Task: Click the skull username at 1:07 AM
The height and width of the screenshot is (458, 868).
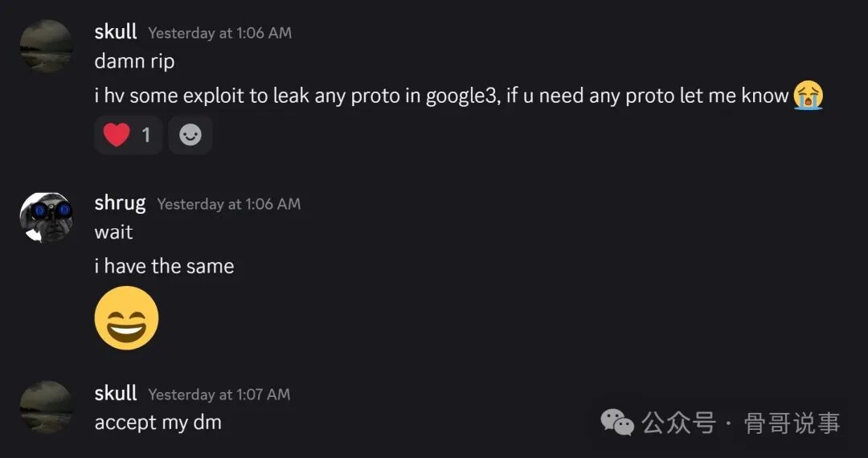Action: point(116,393)
